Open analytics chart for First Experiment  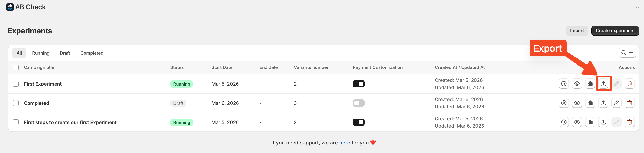pyautogui.click(x=590, y=84)
